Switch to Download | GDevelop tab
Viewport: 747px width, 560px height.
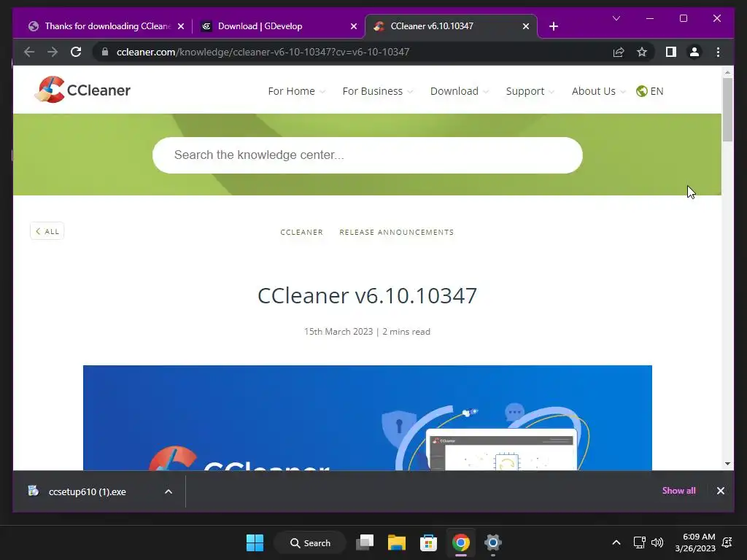pyautogui.click(x=279, y=26)
